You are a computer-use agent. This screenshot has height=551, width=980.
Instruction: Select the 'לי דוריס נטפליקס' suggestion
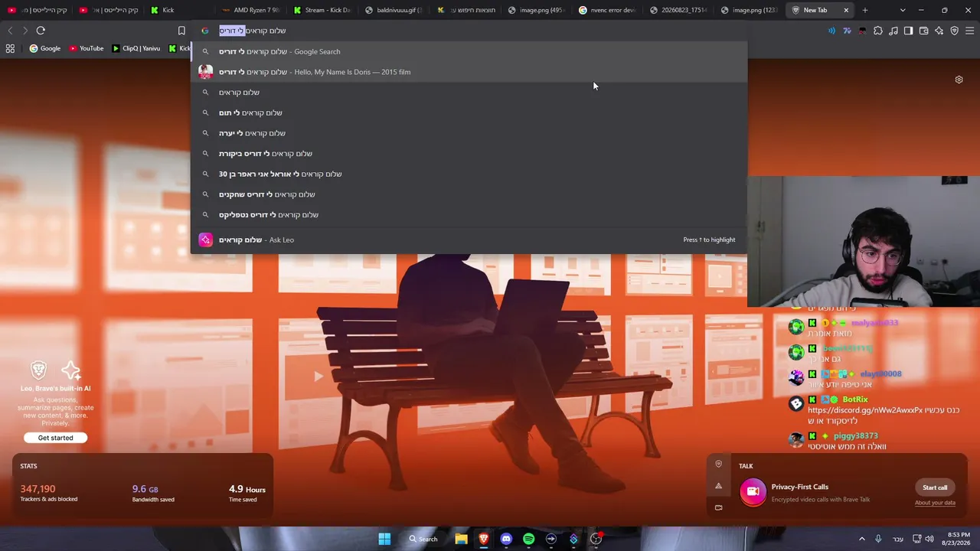click(469, 215)
